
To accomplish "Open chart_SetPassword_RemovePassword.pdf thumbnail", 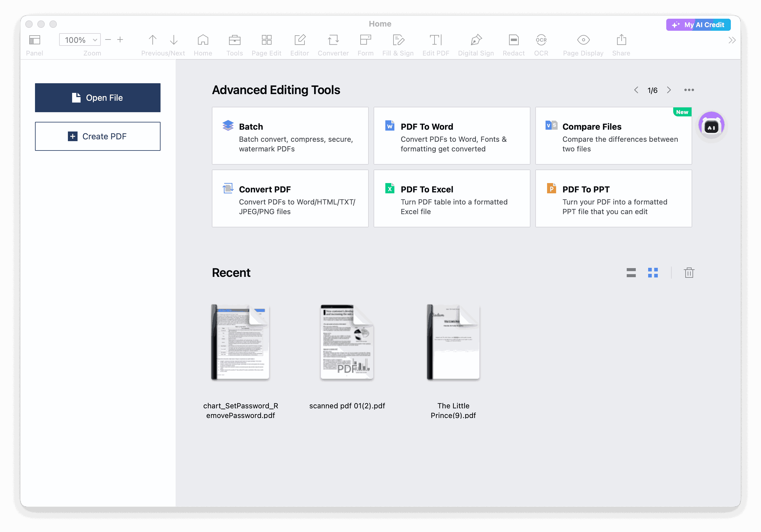I will (x=240, y=342).
